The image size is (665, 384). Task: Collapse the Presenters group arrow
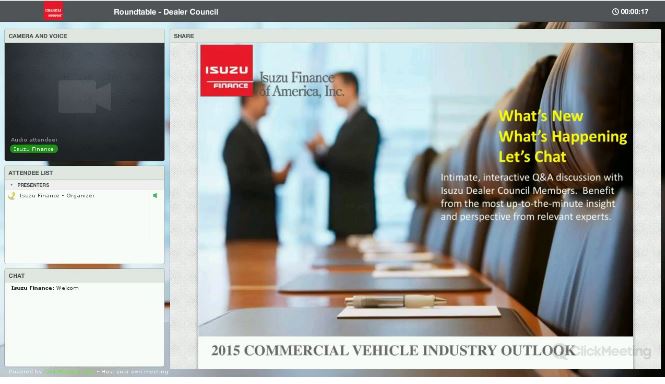point(11,185)
